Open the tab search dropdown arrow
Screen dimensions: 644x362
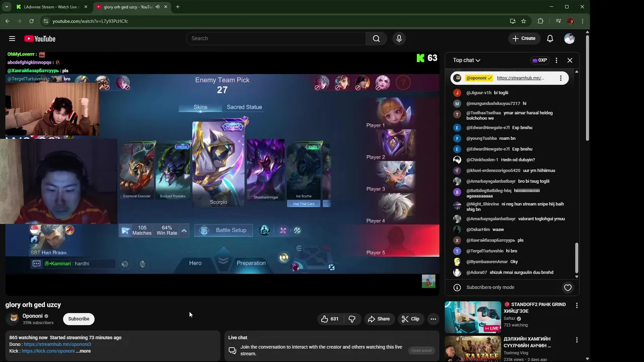(x=6, y=7)
